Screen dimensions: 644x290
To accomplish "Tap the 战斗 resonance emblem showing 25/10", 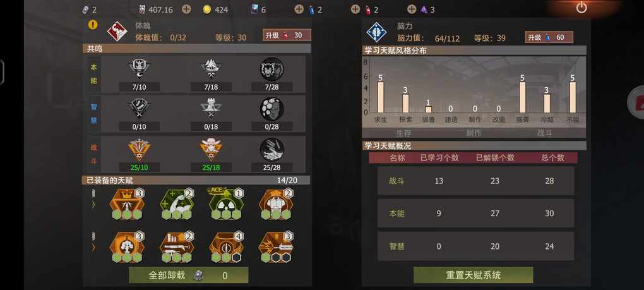I will [x=140, y=150].
